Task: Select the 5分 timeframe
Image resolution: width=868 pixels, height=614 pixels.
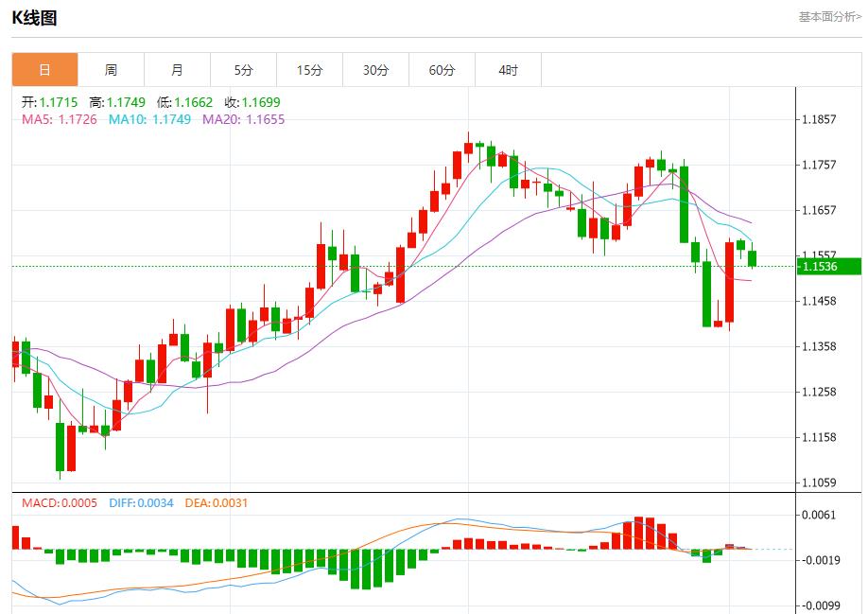Action: coord(243,68)
